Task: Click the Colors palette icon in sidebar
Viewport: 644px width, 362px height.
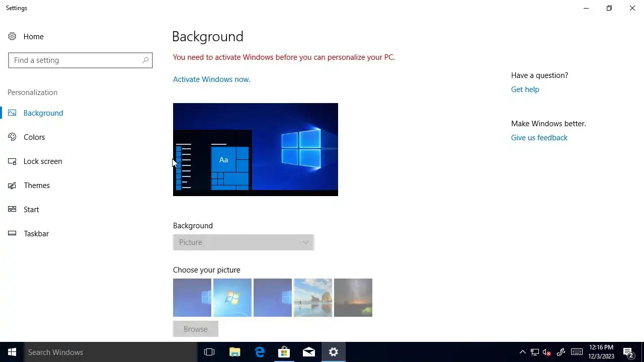Action: [x=12, y=137]
